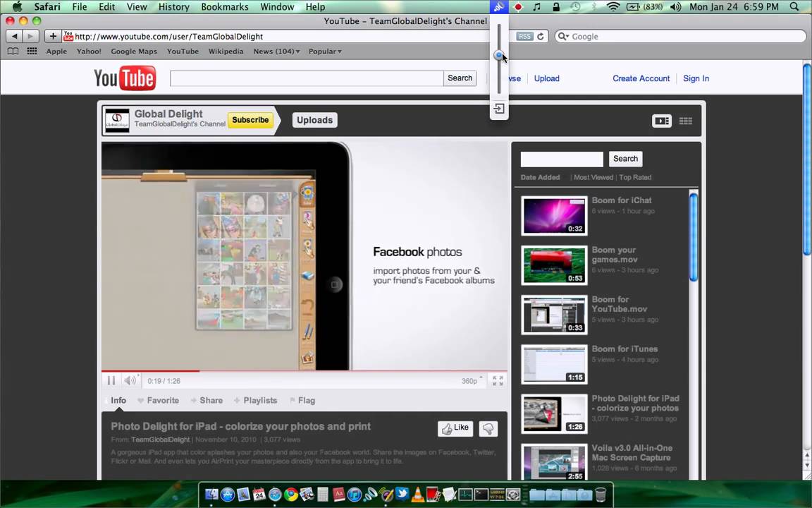
Task: Click the uploads list blue scrollbar
Action: [x=694, y=236]
